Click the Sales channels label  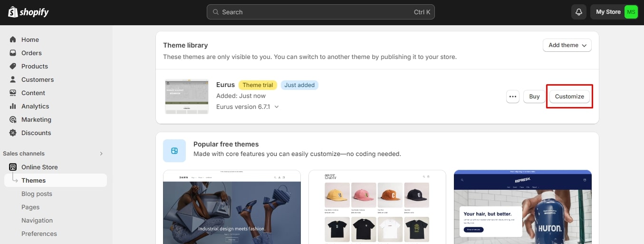(24, 154)
